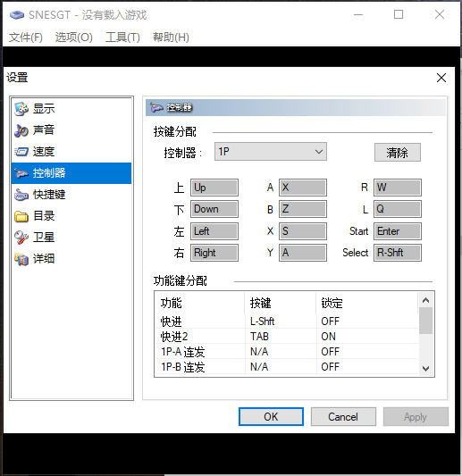462x476 pixels.
Task: Open the 帮助(H) menu
Action: 171,38
